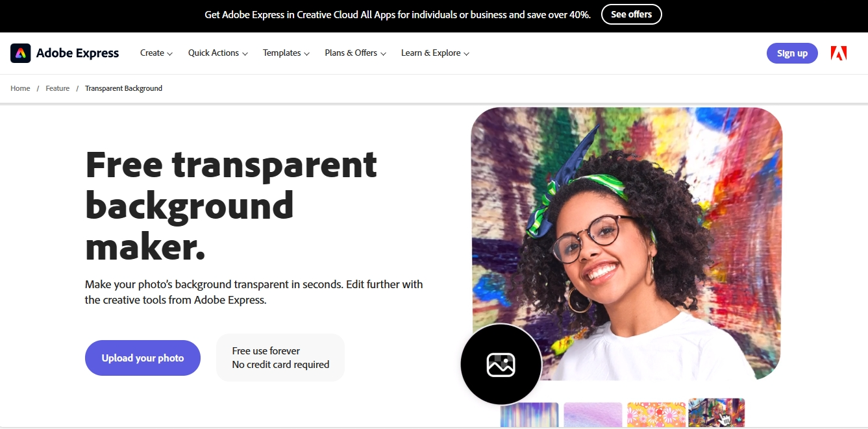This screenshot has width=868, height=429.
Task: Pick the orange floral background thumbnail
Action: [x=656, y=415]
